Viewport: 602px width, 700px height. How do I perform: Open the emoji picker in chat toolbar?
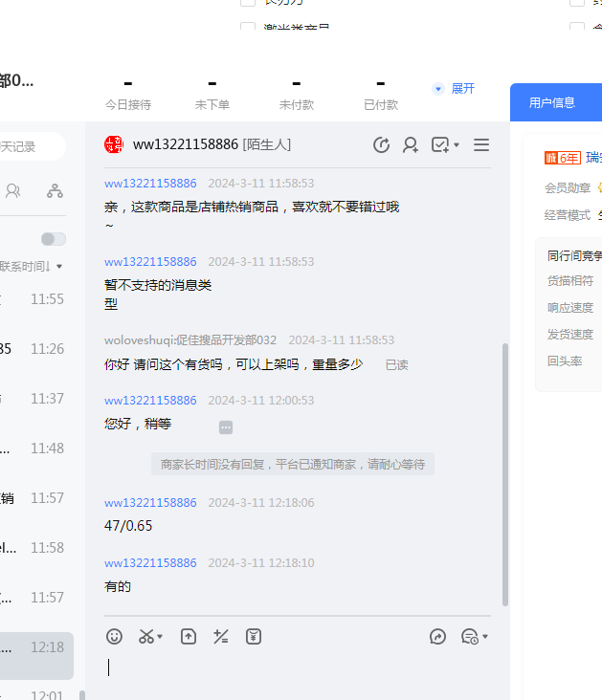[x=114, y=637]
